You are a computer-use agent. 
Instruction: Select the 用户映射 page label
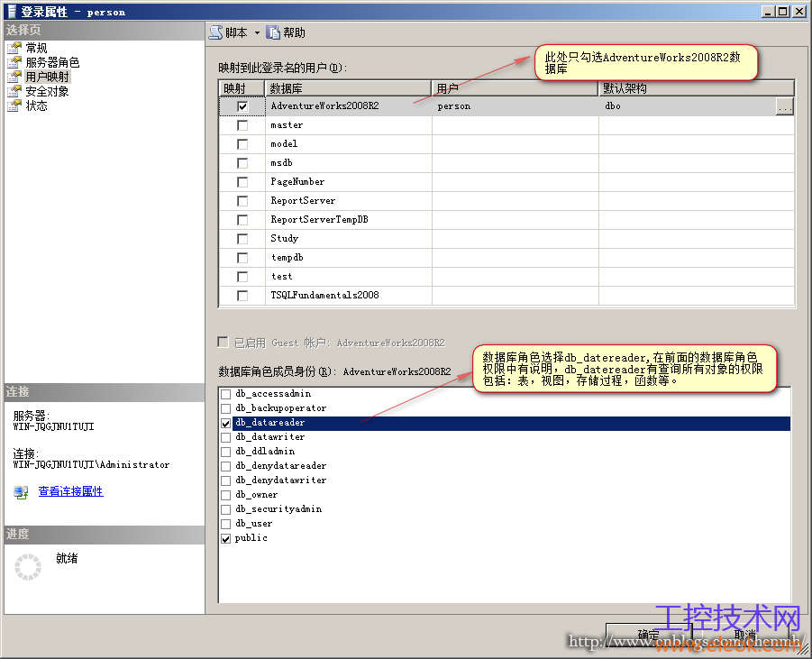(47, 78)
